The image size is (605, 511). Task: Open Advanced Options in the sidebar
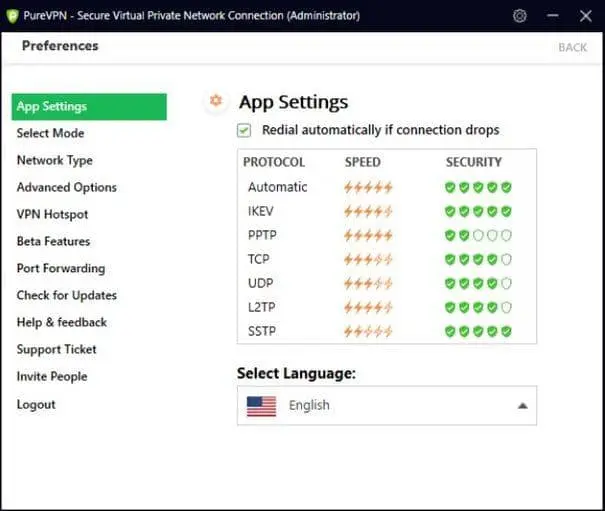(66, 188)
